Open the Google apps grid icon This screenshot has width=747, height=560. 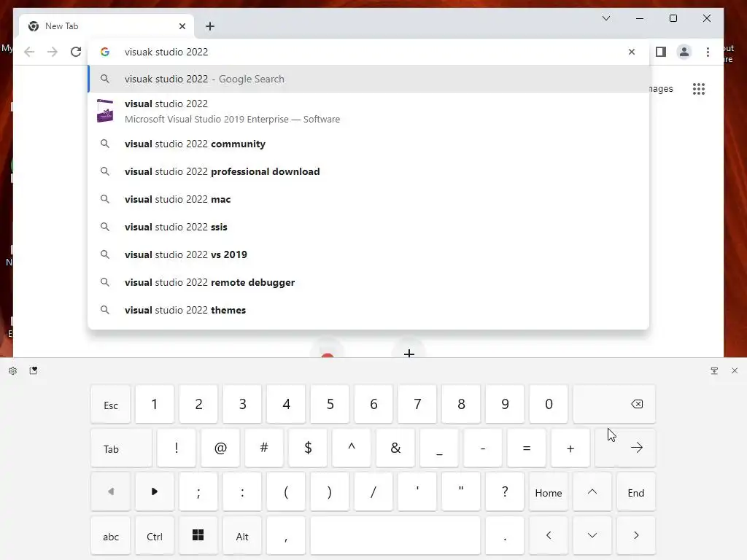pos(699,89)
